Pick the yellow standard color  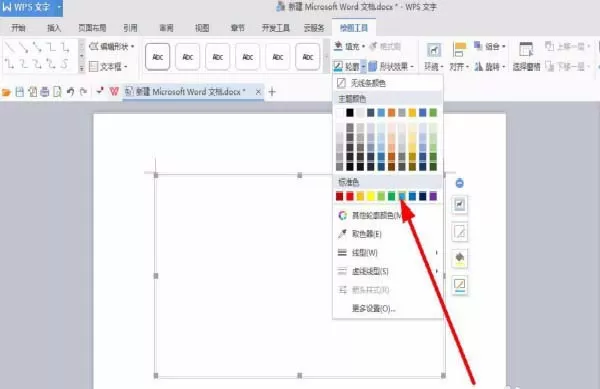(370, 196)
